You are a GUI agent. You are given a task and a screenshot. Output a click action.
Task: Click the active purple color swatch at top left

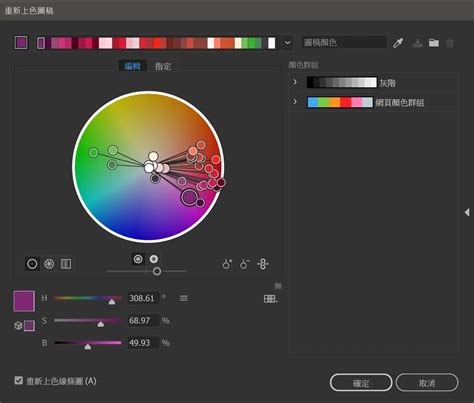click(21, 43)
